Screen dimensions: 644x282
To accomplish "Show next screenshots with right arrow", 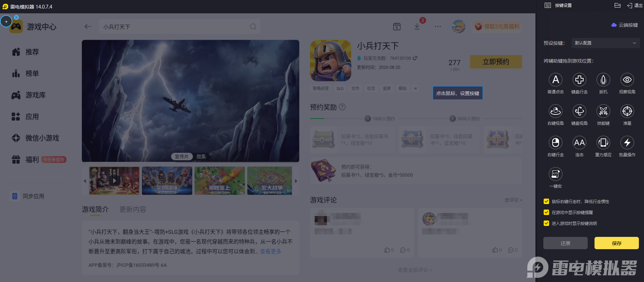I will pos(296,181).
